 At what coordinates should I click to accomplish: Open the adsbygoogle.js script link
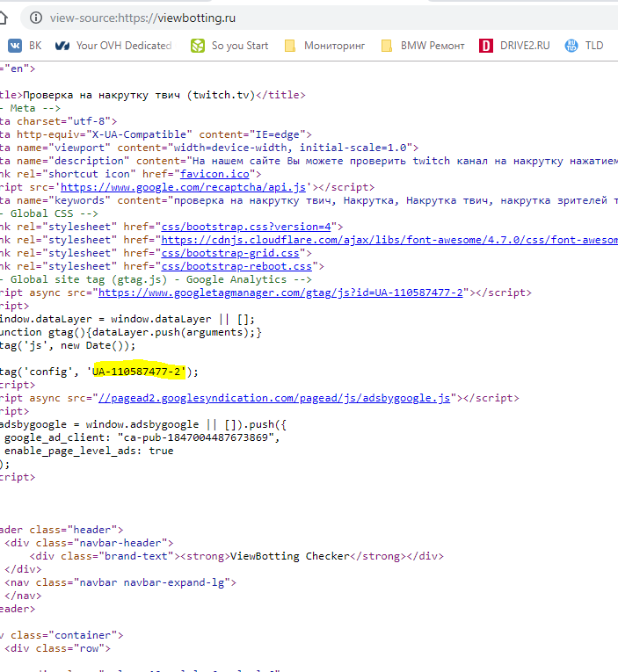[x=274, y=398]
